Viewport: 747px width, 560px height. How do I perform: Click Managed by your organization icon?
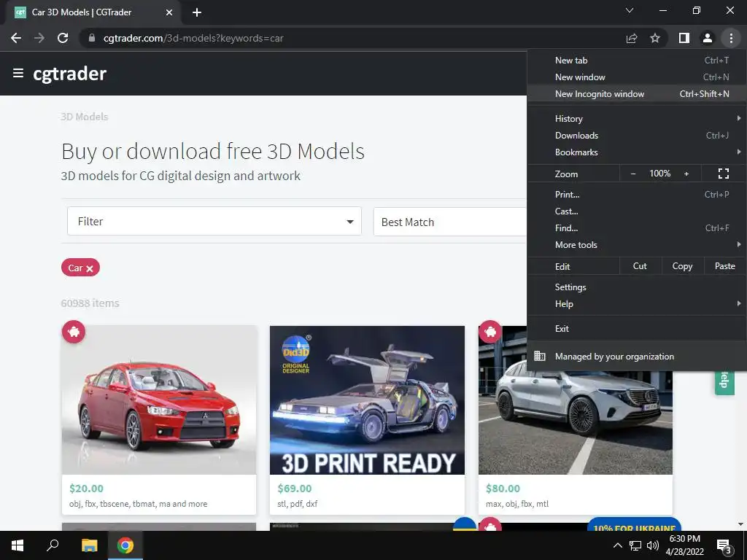click(x=539, y=356)
